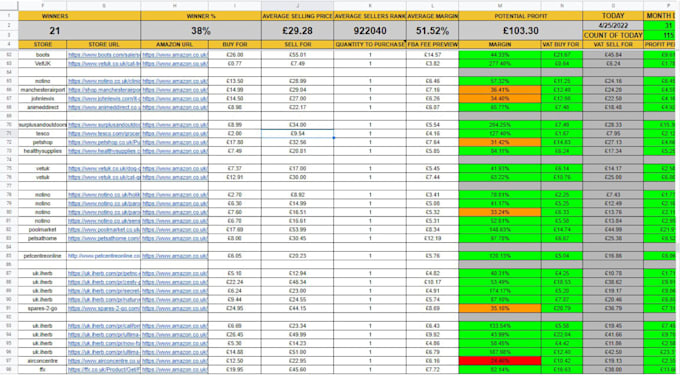Select the poolmarket sell price "£53.99"
680x383 pixels.
tap(298, 229)
